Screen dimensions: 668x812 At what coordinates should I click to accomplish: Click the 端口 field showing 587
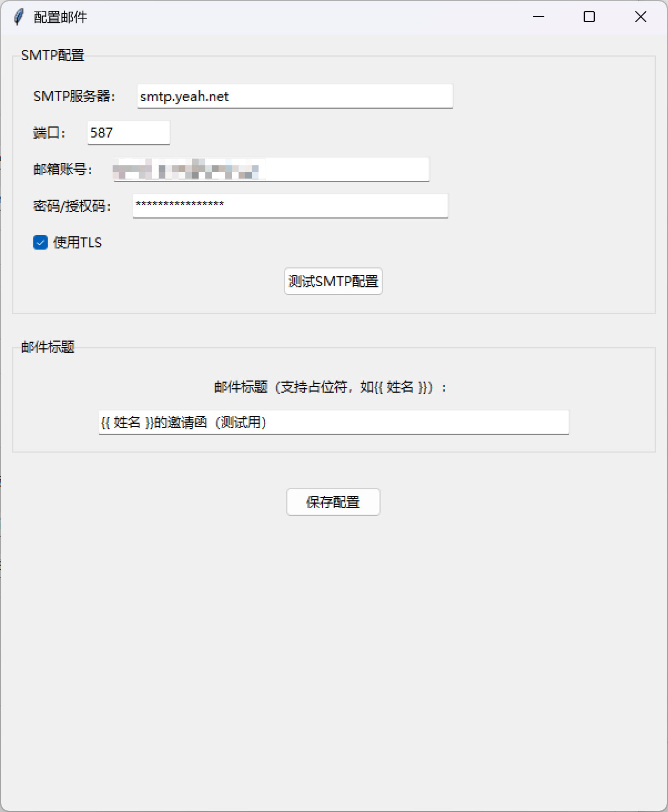(128, 133)
